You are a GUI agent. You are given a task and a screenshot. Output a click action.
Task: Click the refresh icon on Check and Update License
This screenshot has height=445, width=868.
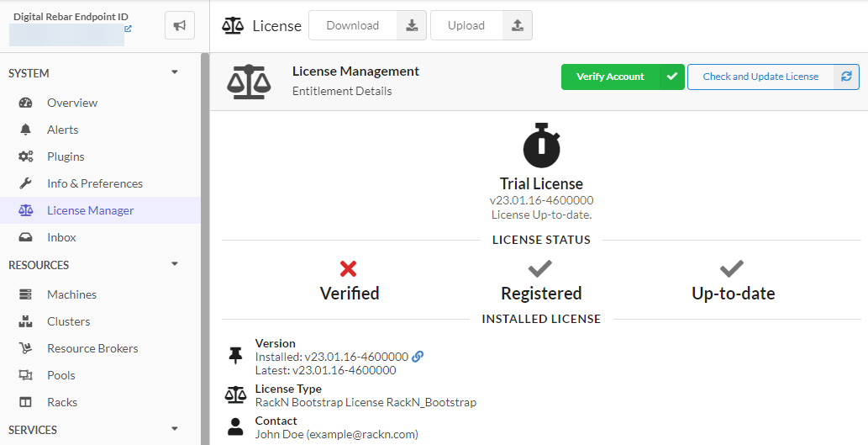(846, 77)
